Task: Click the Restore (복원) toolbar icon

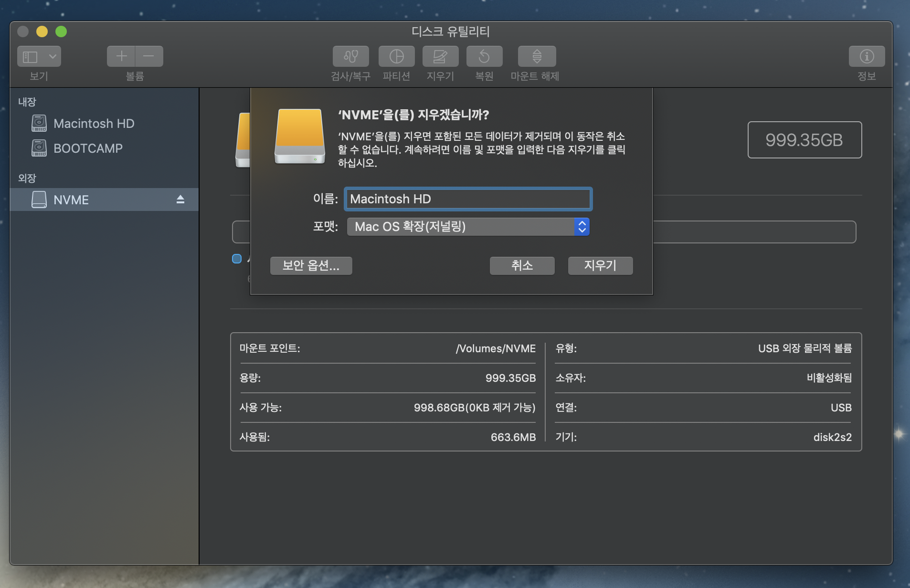Action: coord(484,56)
